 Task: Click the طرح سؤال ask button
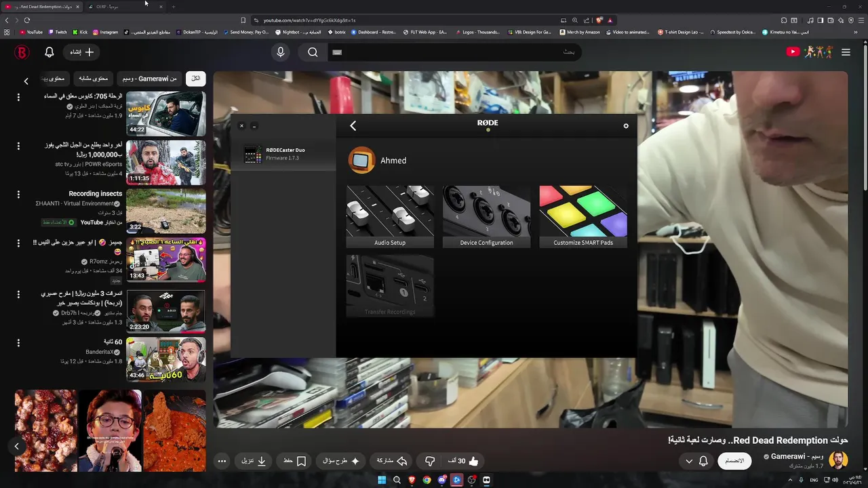[x=341, y=461]
